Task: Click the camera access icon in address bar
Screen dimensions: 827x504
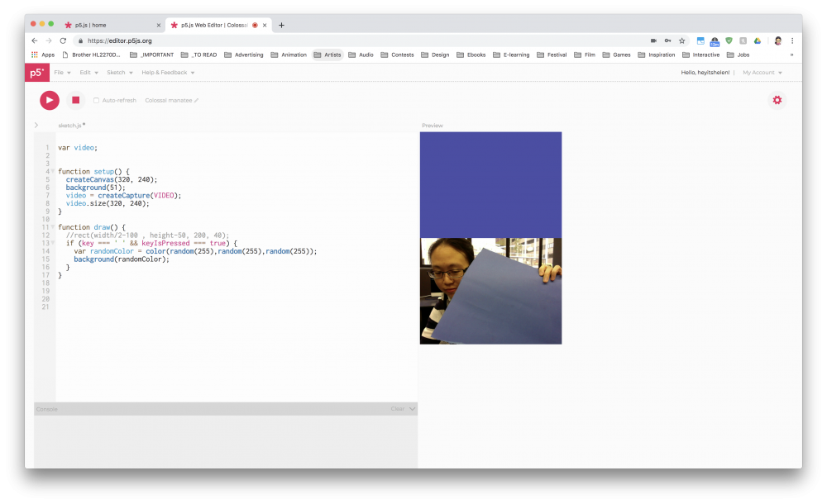Action: (653, 40)
